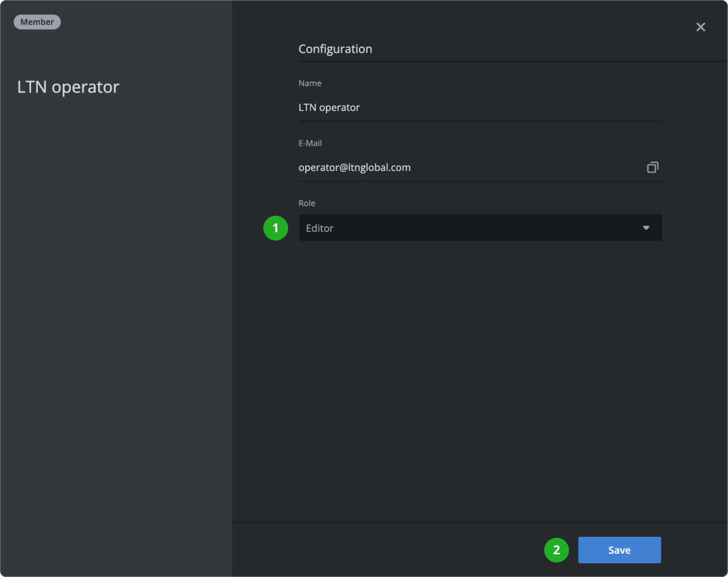Viewport: 728px width, 577px height.
Task: Select the LTN operator title in sidebar
Action: pos(68,87)
